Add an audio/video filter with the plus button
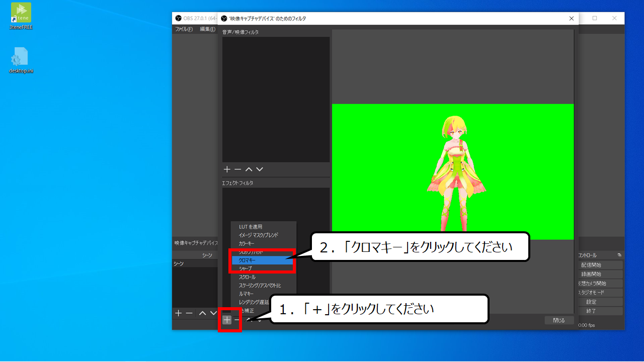Screen dimensions: 644x362 [227, 170]
